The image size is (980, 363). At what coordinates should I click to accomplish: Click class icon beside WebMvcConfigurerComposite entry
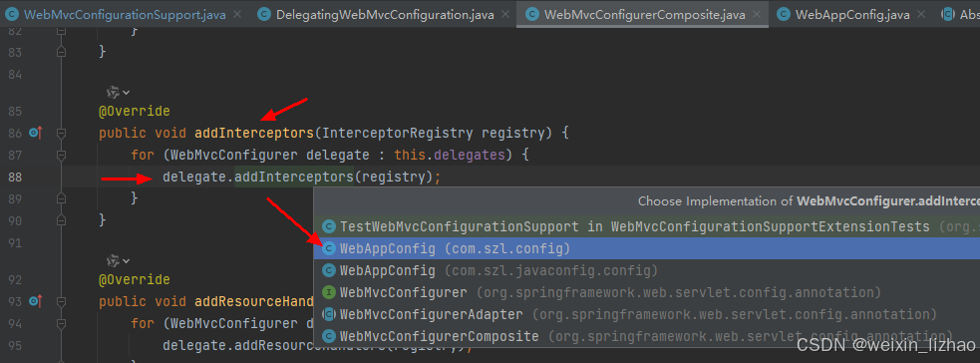329,336
